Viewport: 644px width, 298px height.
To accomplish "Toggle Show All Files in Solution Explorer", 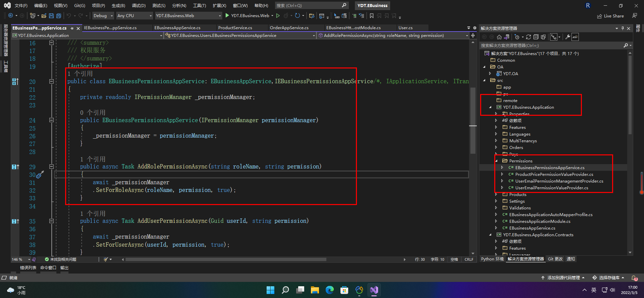I will [x=543, y=37].
